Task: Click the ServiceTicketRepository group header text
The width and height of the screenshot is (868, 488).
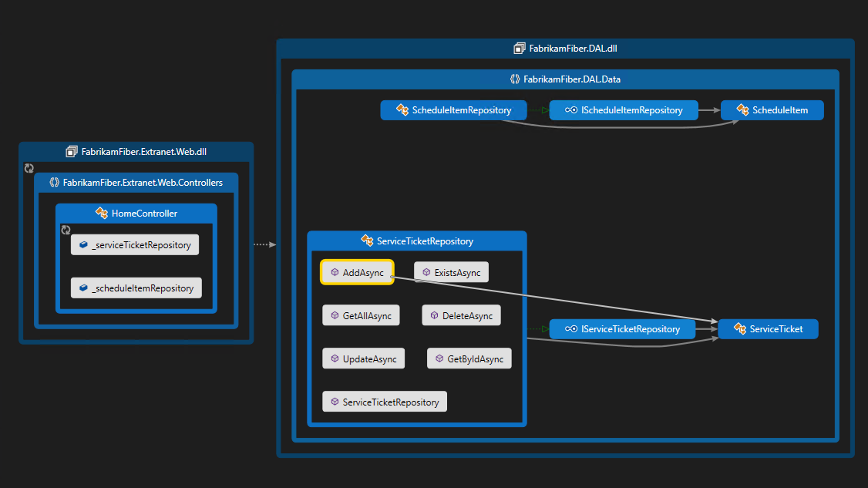Action: coord(426,241)
